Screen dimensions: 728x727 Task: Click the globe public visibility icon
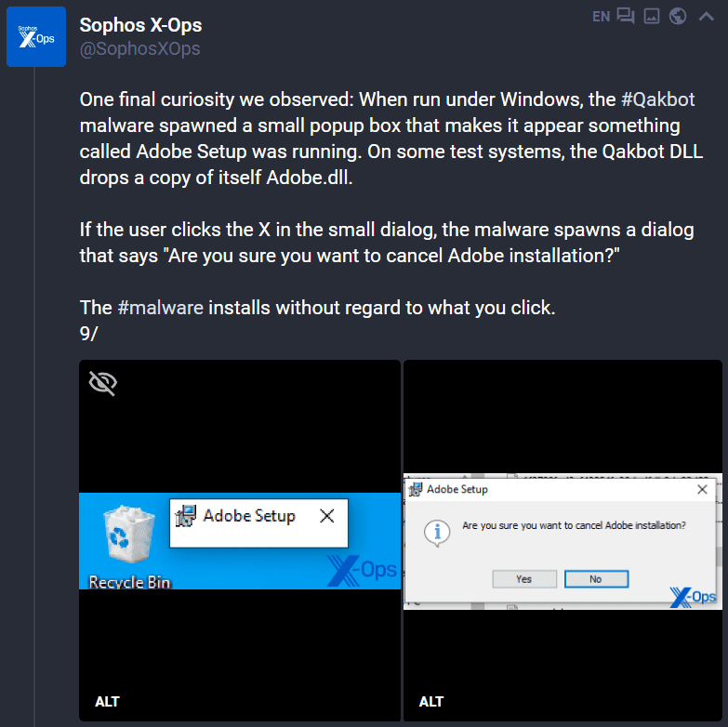point(678,16)
